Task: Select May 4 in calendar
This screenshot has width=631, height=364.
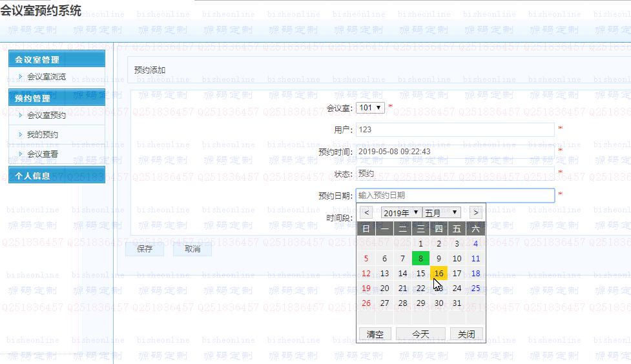Action: click(x=475, y=244)
